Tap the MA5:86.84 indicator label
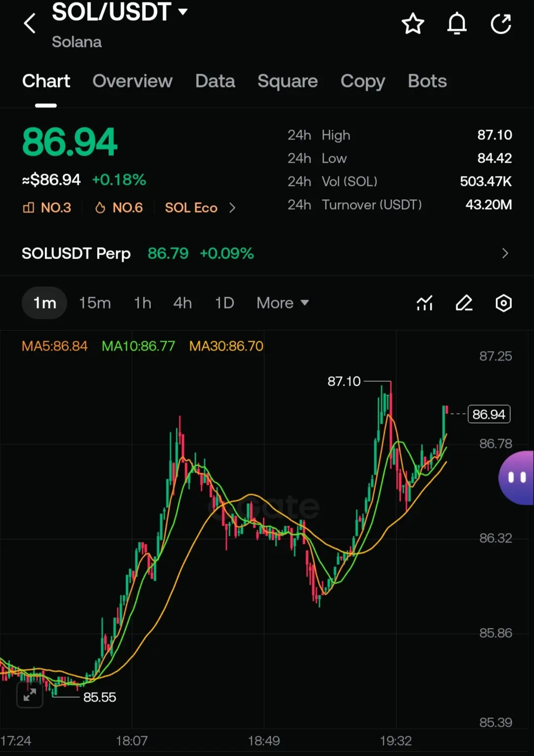534x756 pixels. point(54,346)
